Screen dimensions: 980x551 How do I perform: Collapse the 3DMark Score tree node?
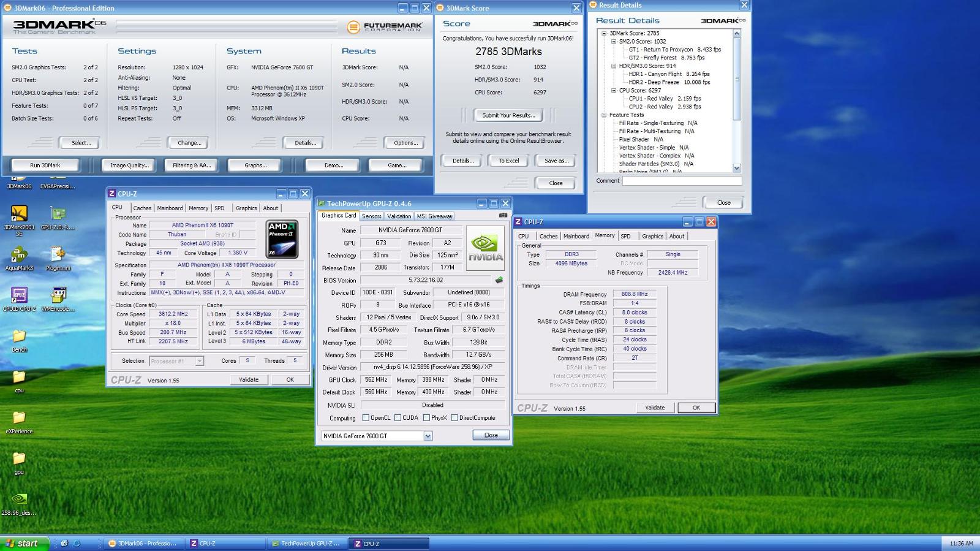[604, 34]
